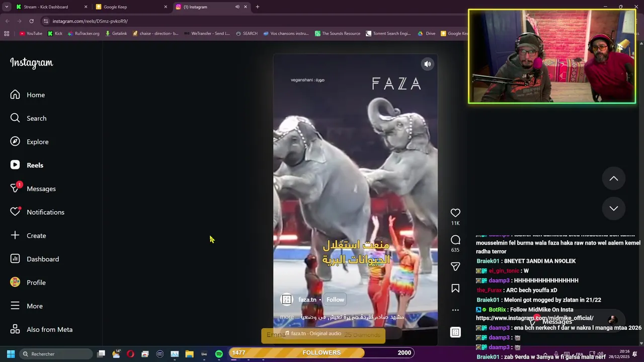The image size is (644, 362).
Task: Switch to 'Stream - Kick Dashboard' tab
Action: click(x=52, y=7)
